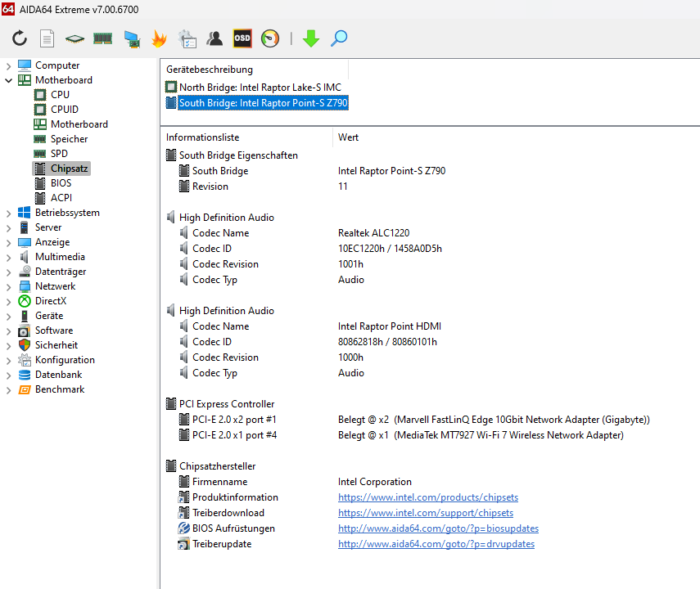Image resolution: width=700 pixels, height=589 pixels.
Task: Select the PCI-E 2.0 x2 port #1 row
Action: 234,420
